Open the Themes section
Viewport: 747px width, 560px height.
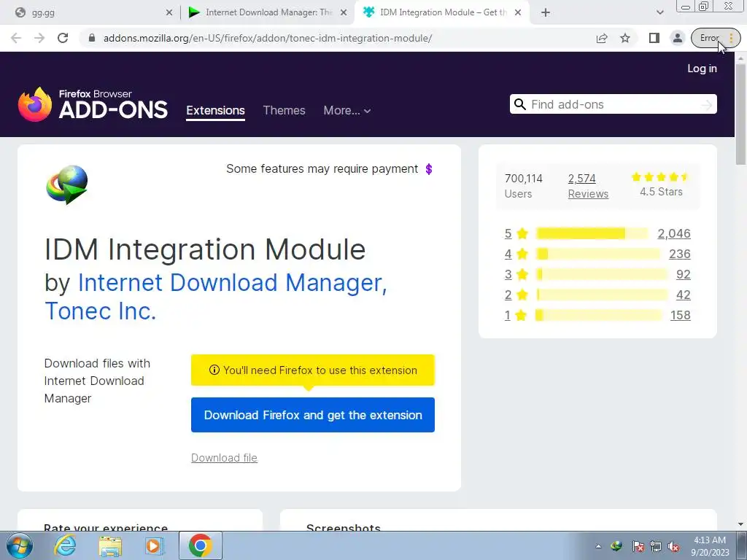click(x=284, y=111)
